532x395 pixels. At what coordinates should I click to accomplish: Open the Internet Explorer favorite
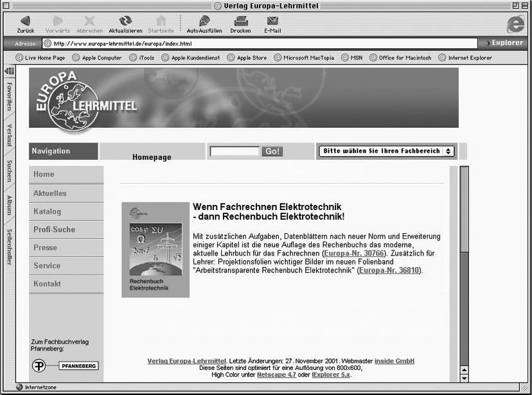pos(465,58)
